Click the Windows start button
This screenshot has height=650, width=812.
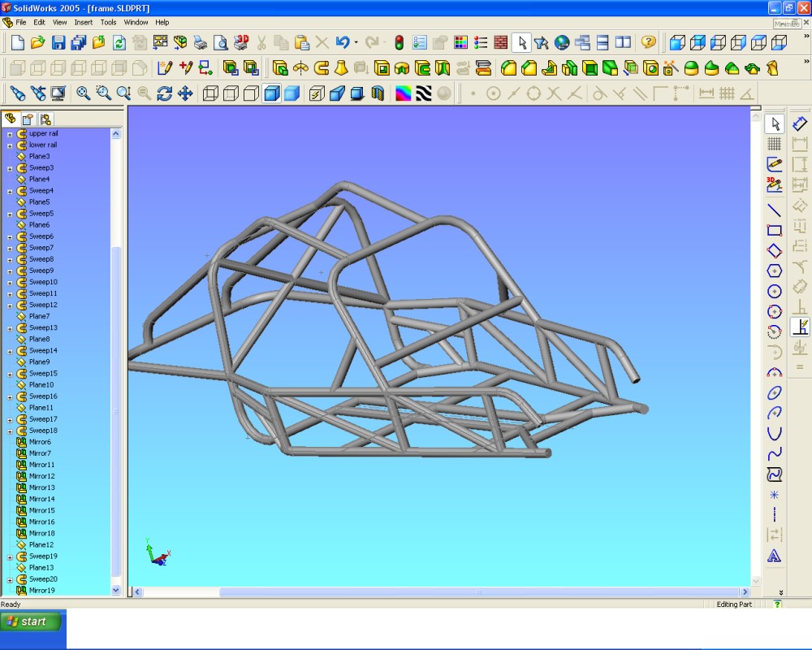(31, 622)
